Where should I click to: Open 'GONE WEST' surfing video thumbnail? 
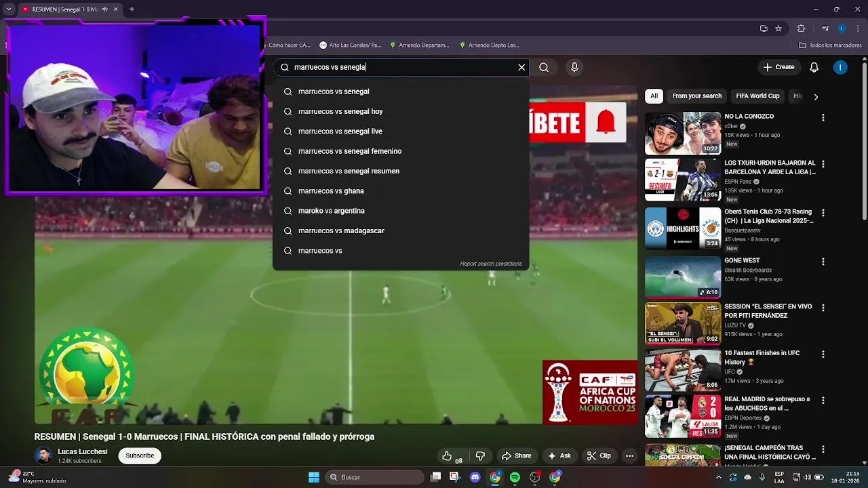[683, 277]
